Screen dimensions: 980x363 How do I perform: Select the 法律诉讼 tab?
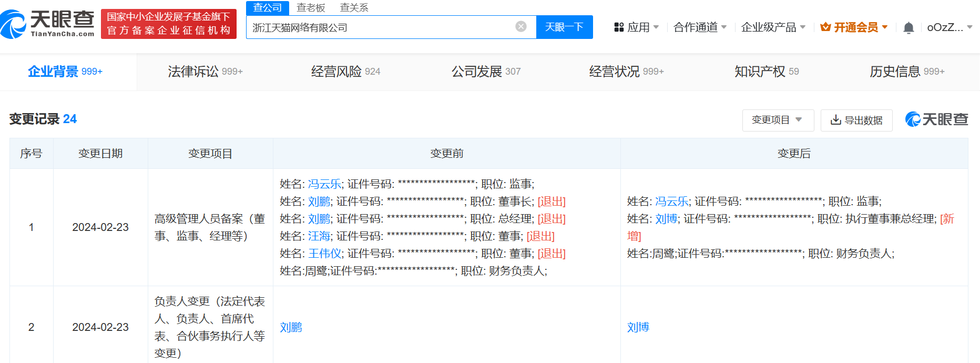pos(205,72)
